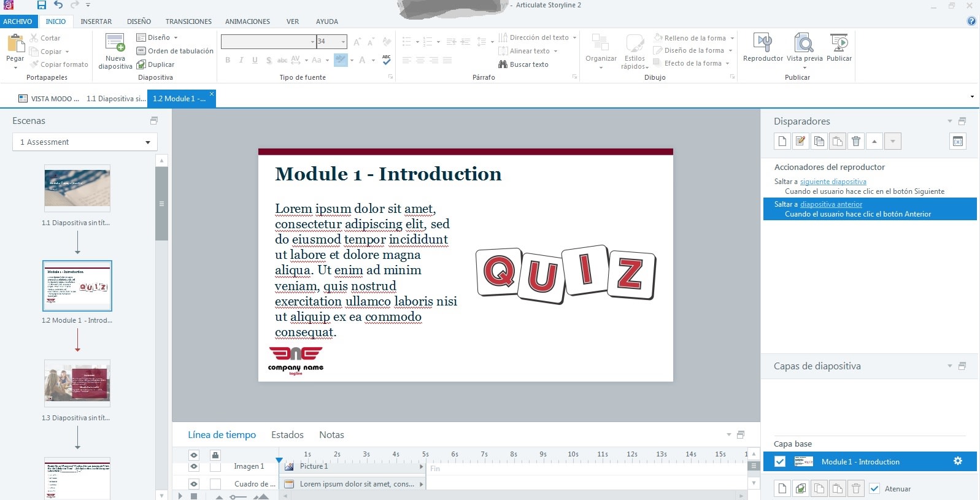Expand the open tabs overflow arrow
The width and height of the screenshot is (980, 500).
[972, 96]
